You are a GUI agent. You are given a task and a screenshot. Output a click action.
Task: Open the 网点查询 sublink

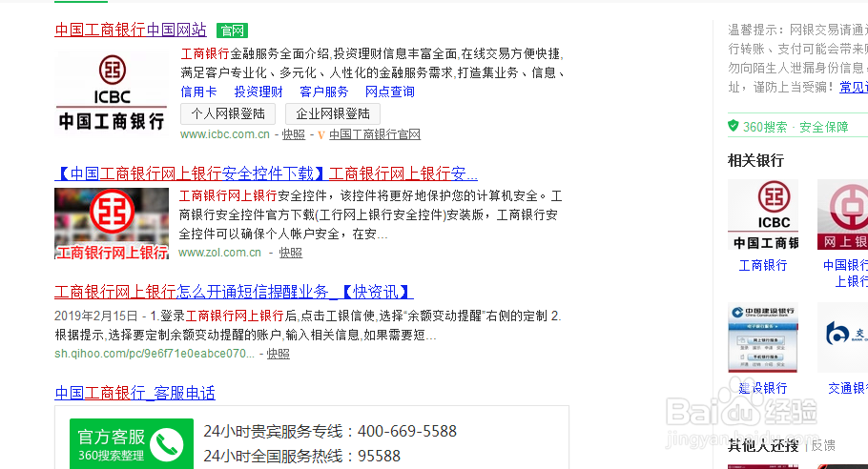[390, 92]
